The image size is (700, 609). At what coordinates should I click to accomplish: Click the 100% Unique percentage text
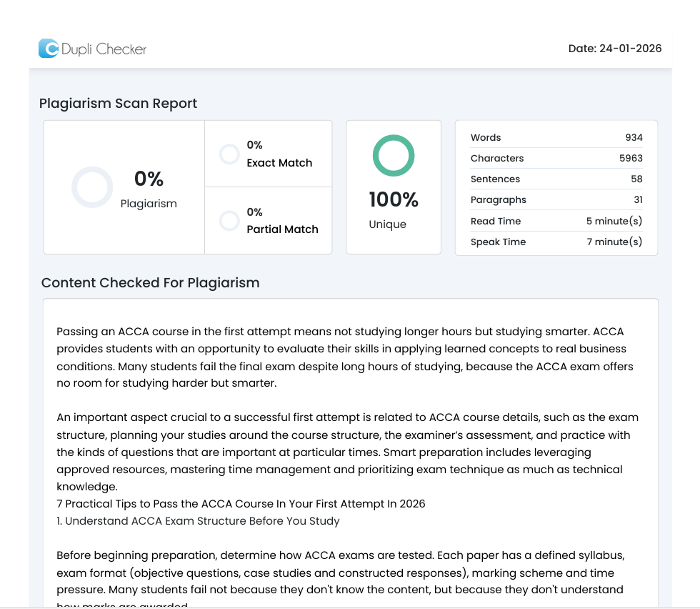(x=394, y=200)
